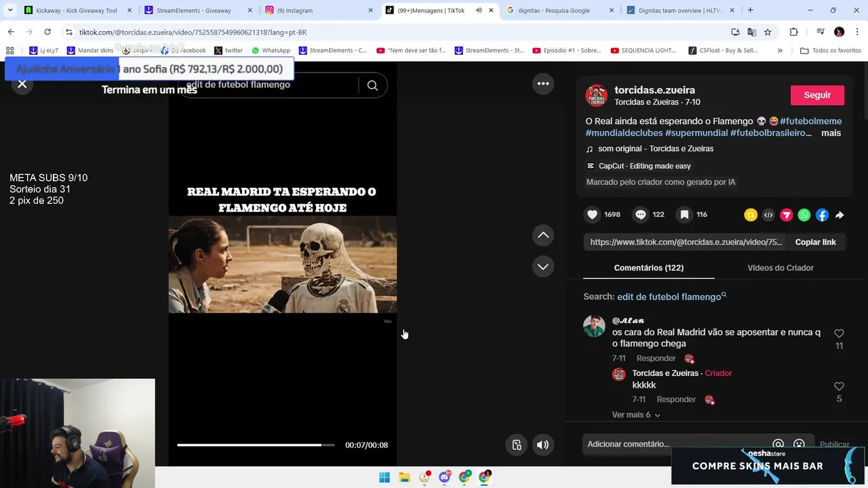Go to next video with down chevron
The image size is (868, 488).
point(543,266)
